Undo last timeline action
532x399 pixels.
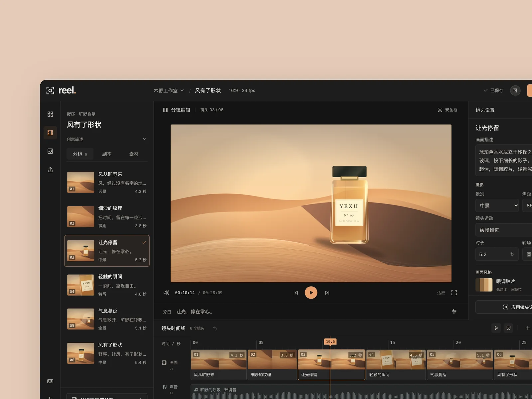pyautogui.click(x=215, y=328)
